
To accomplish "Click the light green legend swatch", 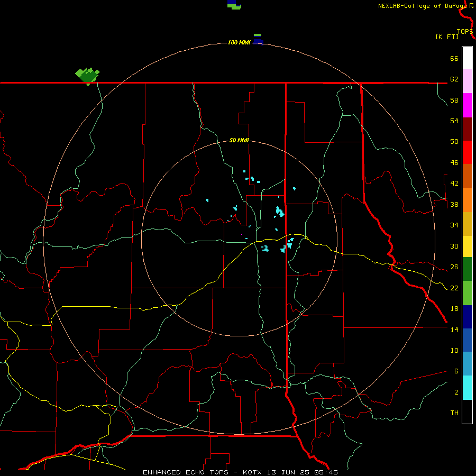I will pos(467,292).
